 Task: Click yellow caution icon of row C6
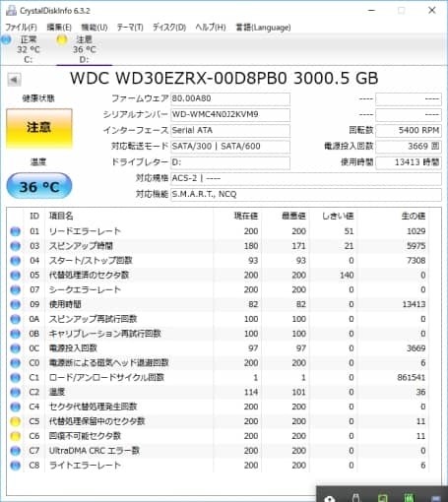(15, 436)
